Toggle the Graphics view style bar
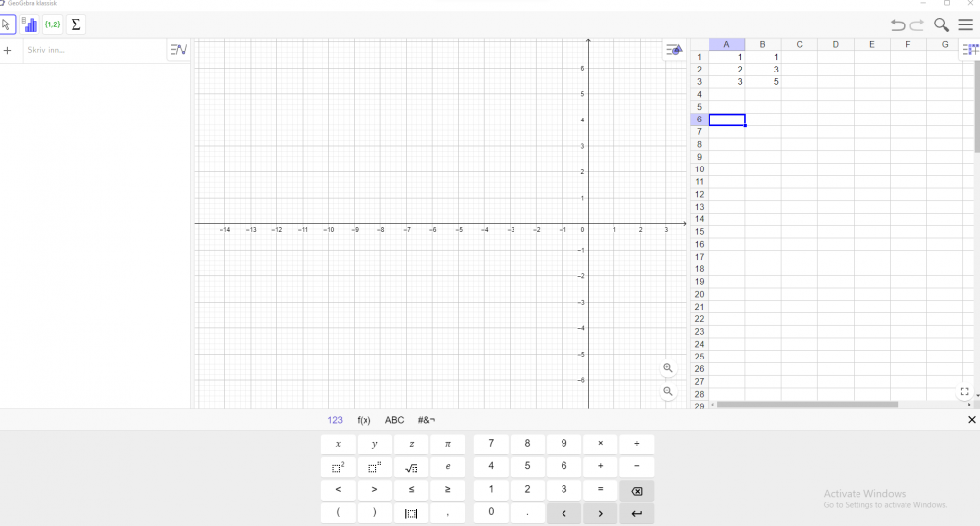980x526 pixels. [x=673, y=50]
